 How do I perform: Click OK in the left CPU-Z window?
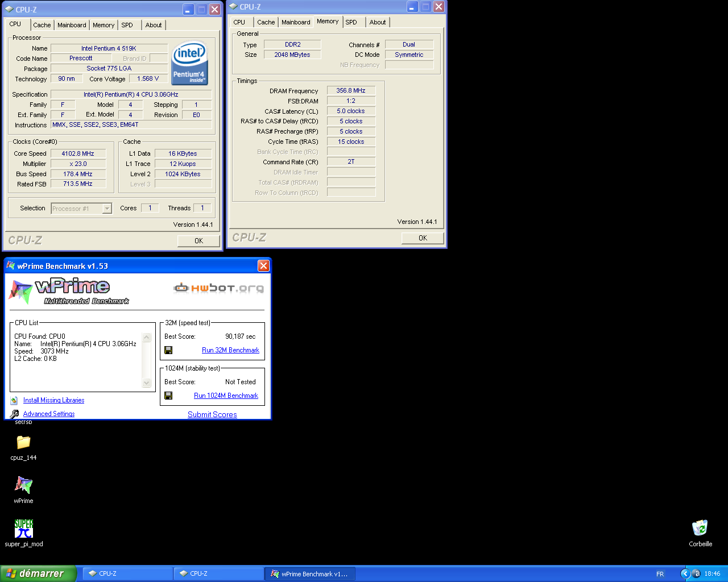click(198, 241)
